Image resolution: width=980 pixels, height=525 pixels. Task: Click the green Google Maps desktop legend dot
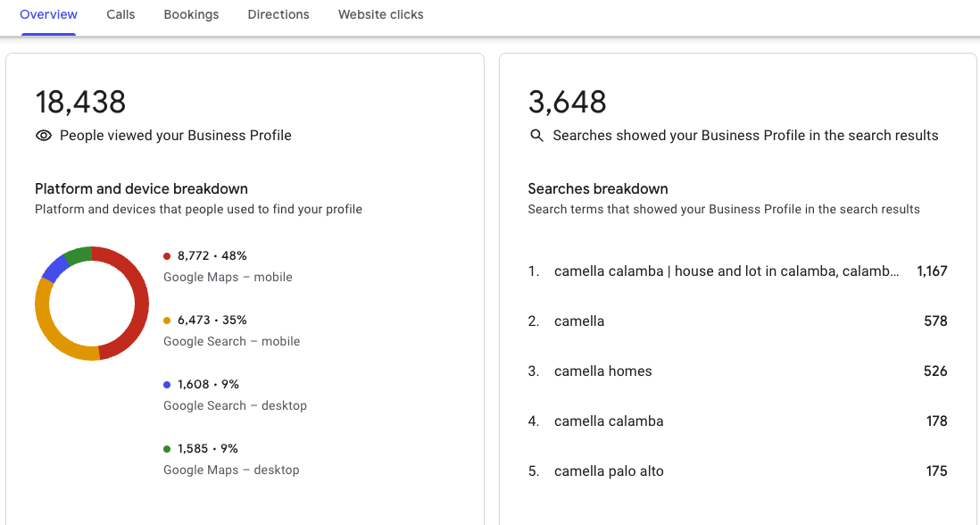tap(167, 449)
